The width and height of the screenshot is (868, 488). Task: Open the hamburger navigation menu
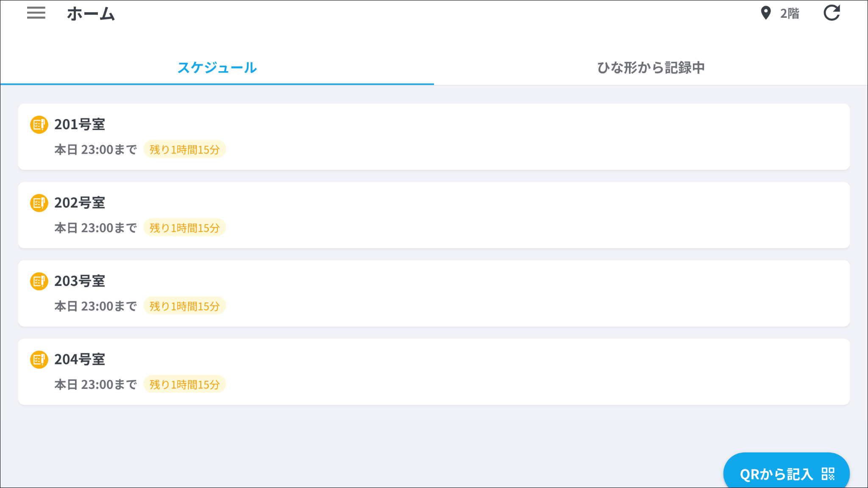[x=36, y=13]
